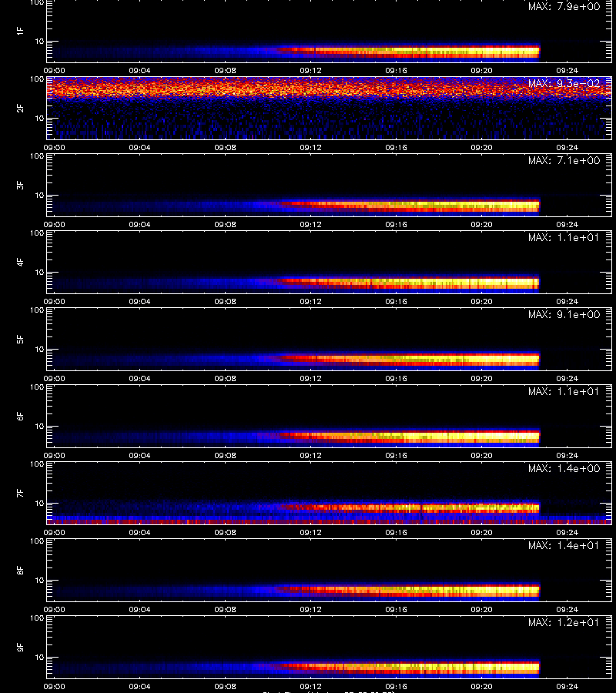Select the MAX: 1.4e+01 label text
The image size is (616, 693).
pyautogui.click(x=564, y=545)
